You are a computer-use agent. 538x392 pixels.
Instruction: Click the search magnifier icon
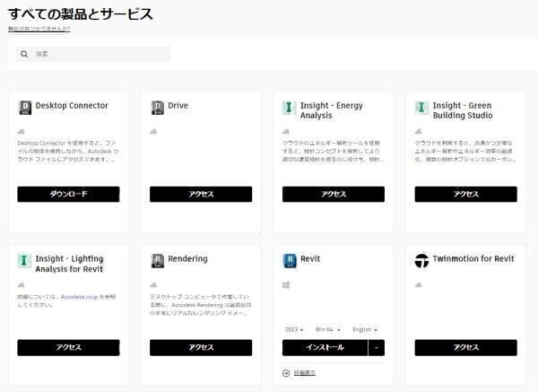tap(24, 54)
